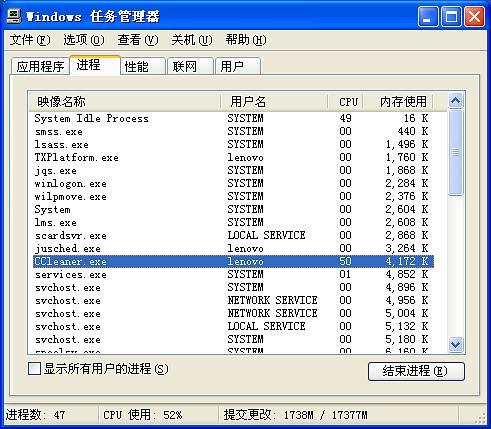The height and width of the screenshot is (429, 491).
Task: Select the wilpmove.exe process
Action: tap(233, 196)
